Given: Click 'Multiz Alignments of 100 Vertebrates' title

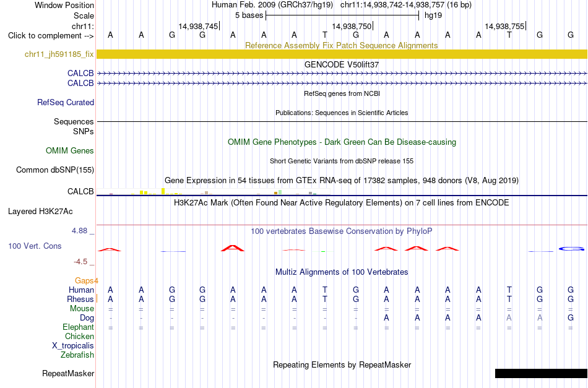Looking at the screenshot, I should 342,272.
